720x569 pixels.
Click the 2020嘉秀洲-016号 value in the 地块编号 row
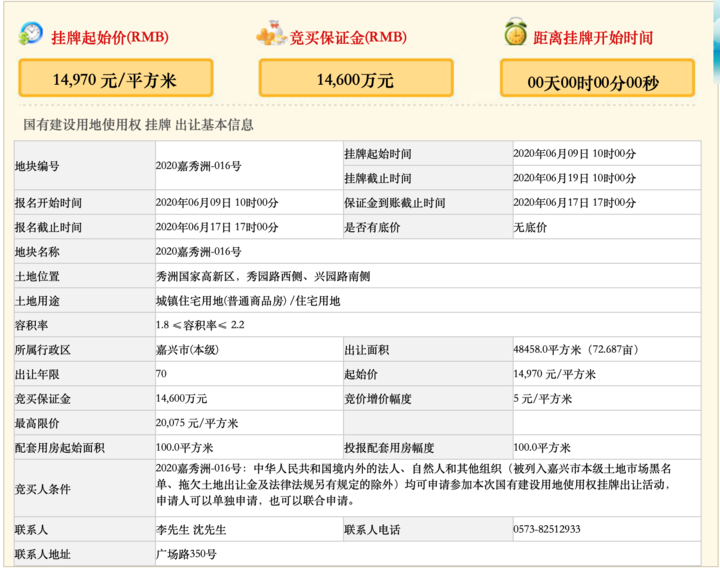[x=198, y=166]
